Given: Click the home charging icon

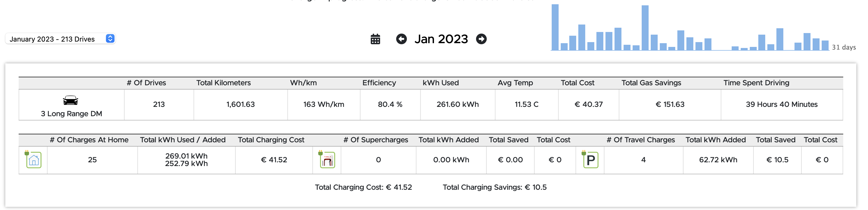Looking at the screenshot, I should [33, 159].
